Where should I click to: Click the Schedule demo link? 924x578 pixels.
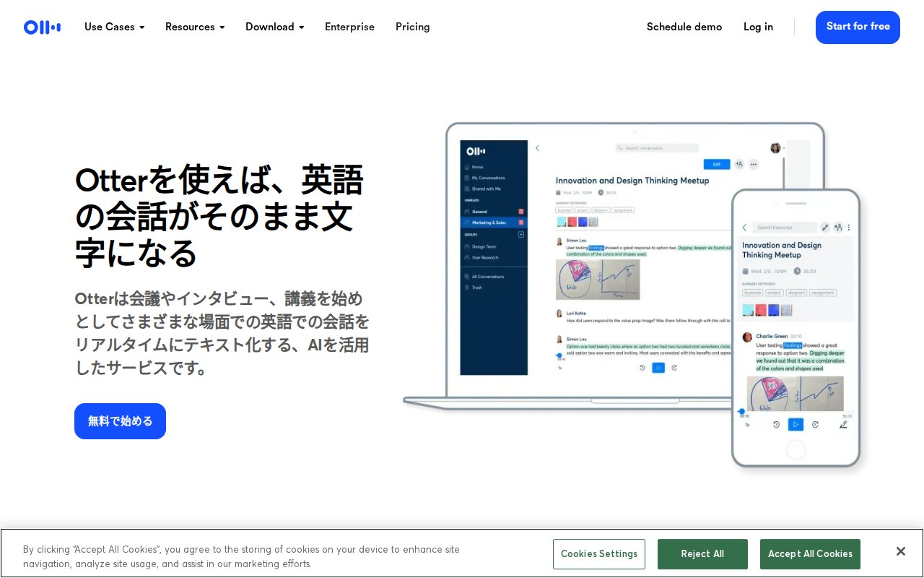tap(684, 27)
